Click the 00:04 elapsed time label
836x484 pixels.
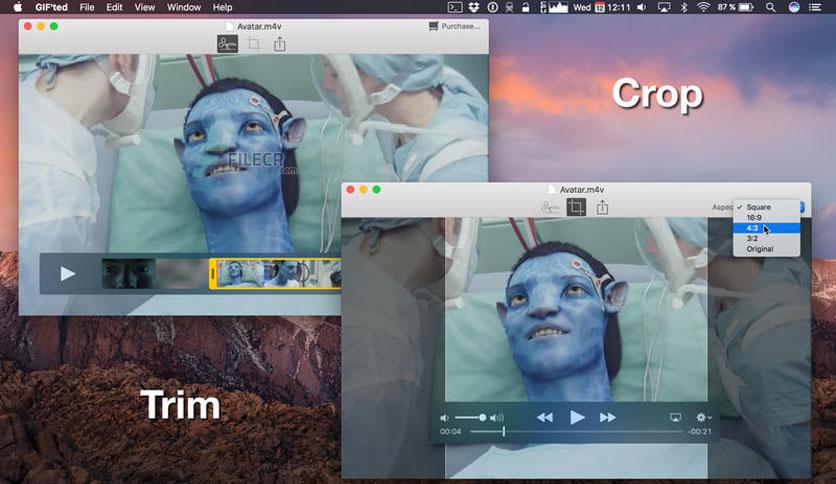451,431
